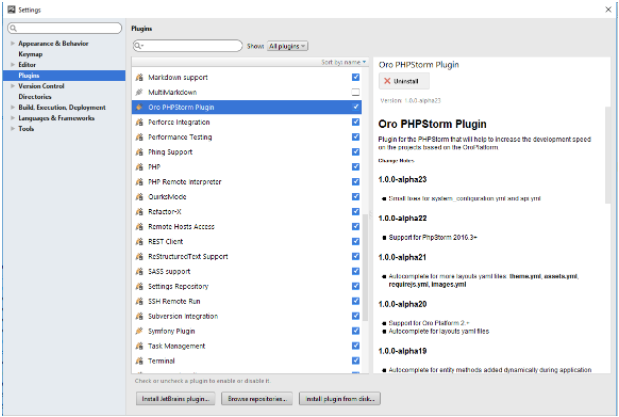Click the Settings window title icon
This screenshot has height=417, width=619.
pyautogui.click(x=11, y=9)
